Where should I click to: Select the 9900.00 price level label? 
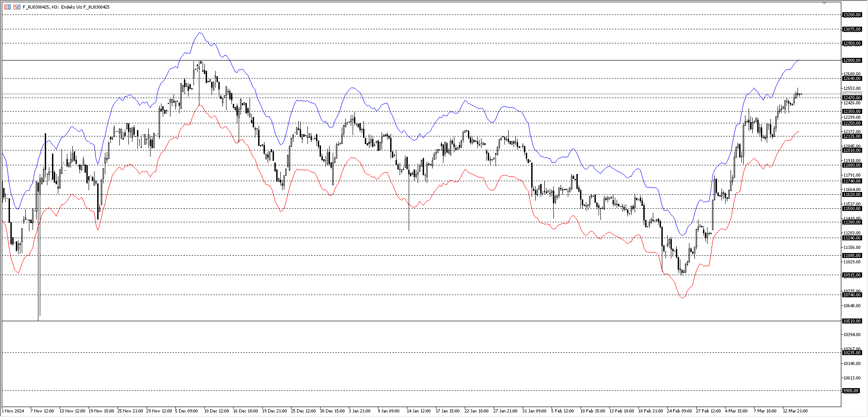click(x=851, y=391)
